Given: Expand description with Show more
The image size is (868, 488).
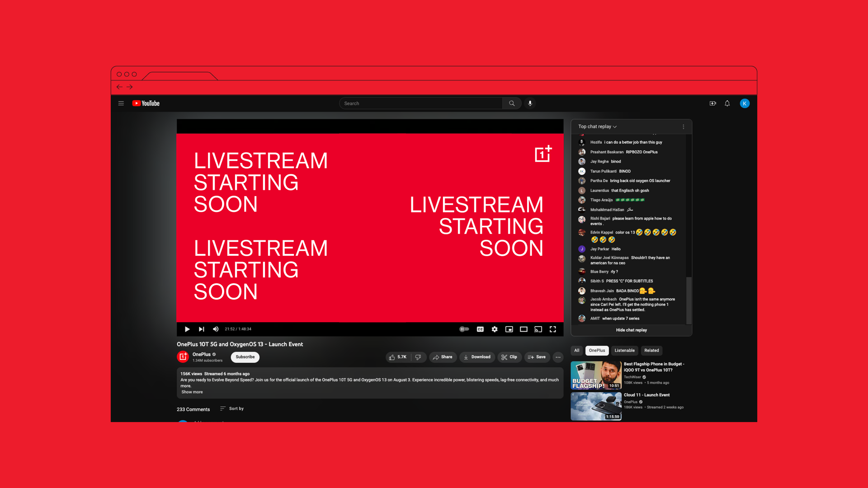Looking at the screenshot, I should tap(192, 392).
